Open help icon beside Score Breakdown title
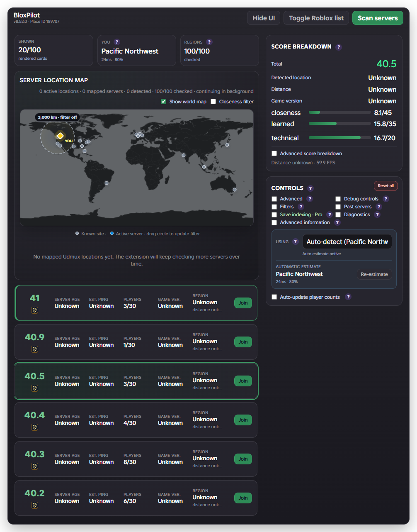 339,47
